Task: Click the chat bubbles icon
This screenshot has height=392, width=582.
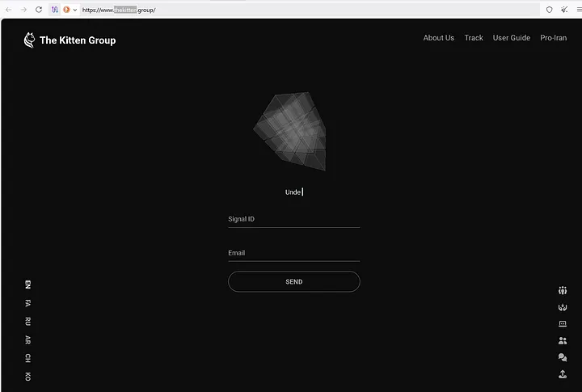Action: click(563, 357)
